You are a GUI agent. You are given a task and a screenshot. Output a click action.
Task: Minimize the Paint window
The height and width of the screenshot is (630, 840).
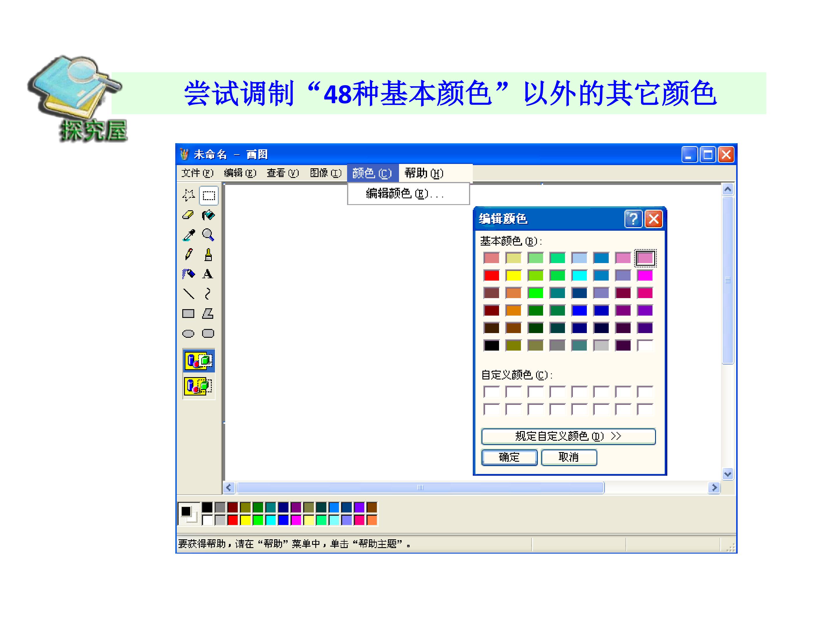pos(689,155)
